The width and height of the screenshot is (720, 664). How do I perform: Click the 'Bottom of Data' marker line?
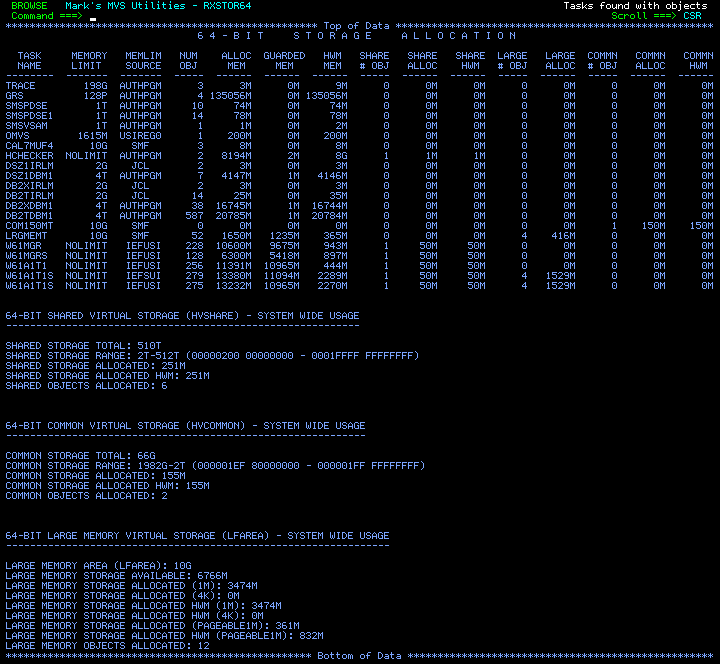tap(359, 656)
